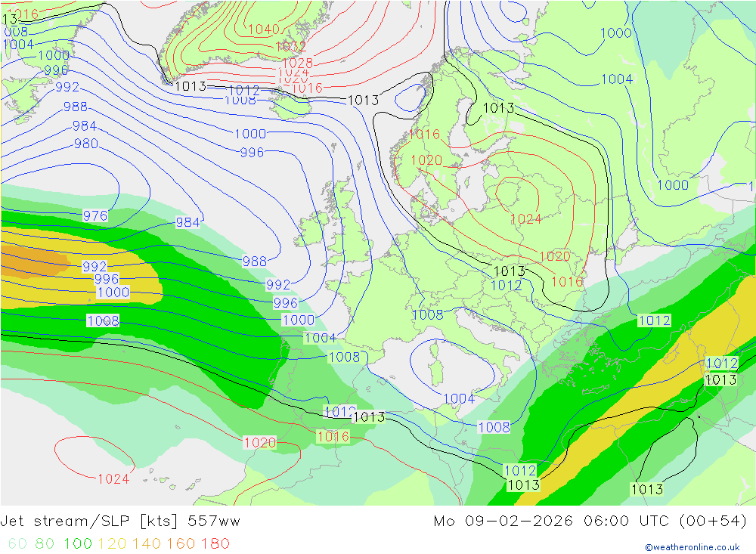Click the 1004 label below the Sardinia low
Image resolution: width=756 pixels, height=554 pixels.
pyautogui.click(x=459, y=399)
